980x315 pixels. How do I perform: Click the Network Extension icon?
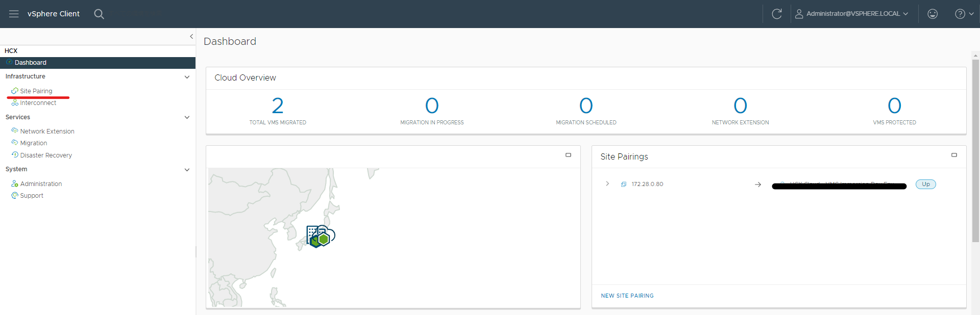pos(15,130)
